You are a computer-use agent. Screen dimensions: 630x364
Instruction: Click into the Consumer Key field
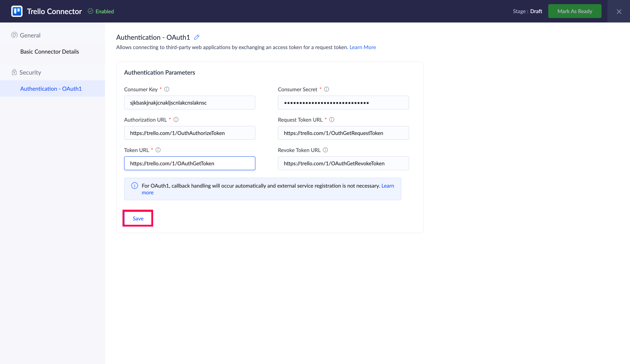click(x=190, y=103)
